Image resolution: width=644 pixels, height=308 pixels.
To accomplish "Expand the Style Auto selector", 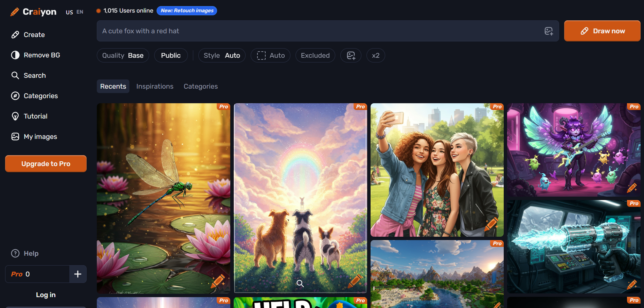I will coord(221,55).
